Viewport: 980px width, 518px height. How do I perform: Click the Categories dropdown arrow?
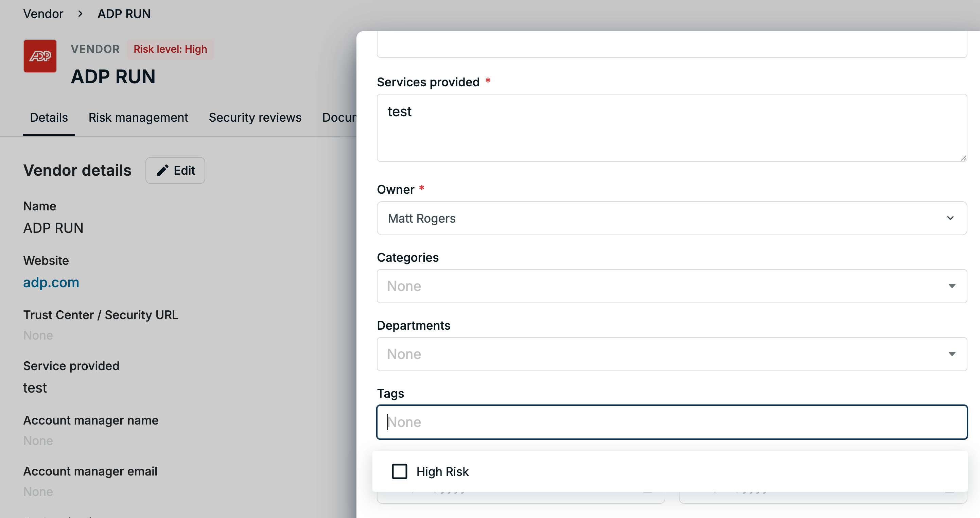(952, 286)
